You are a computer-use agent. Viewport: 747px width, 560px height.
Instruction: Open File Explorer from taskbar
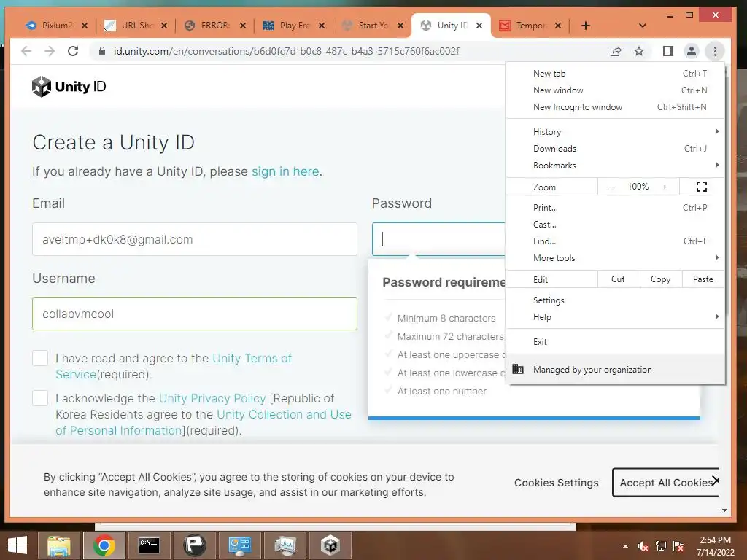point(59,545)
